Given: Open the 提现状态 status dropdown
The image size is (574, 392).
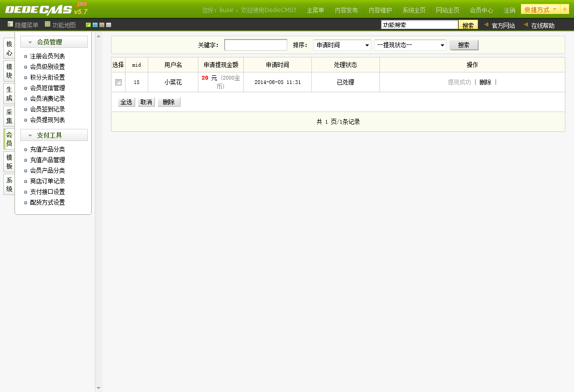Looking at the screenshot, I should [410, 45].
